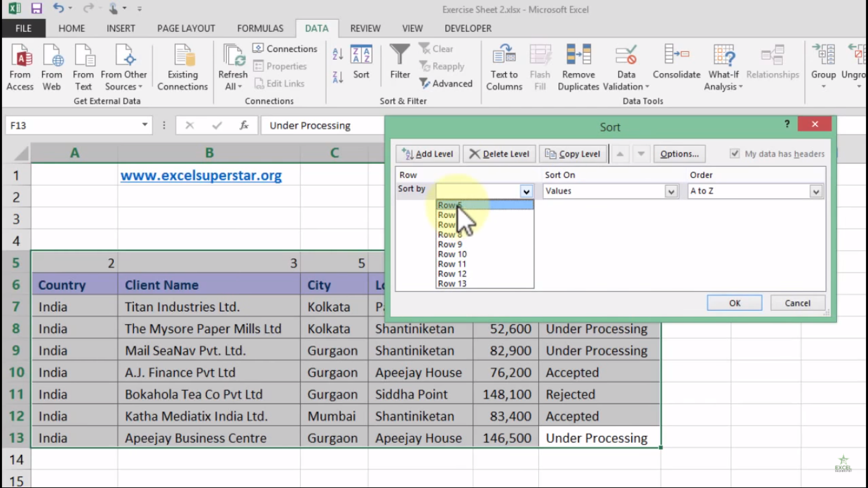Click the Rejected status cell
868x488 pixels.
coord(599,394)
